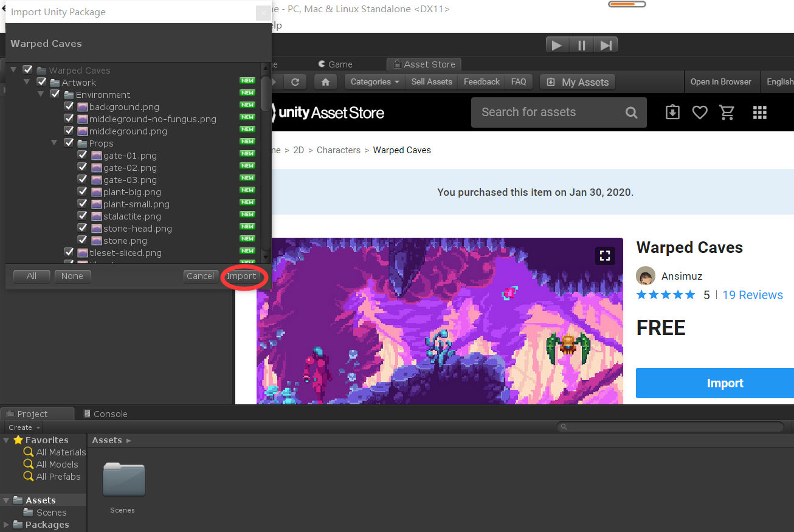Image resolution: width=794 pixels, height=532 pixels.
Task: Open the shopping cart icon
Action: click(x=727, y=112)
